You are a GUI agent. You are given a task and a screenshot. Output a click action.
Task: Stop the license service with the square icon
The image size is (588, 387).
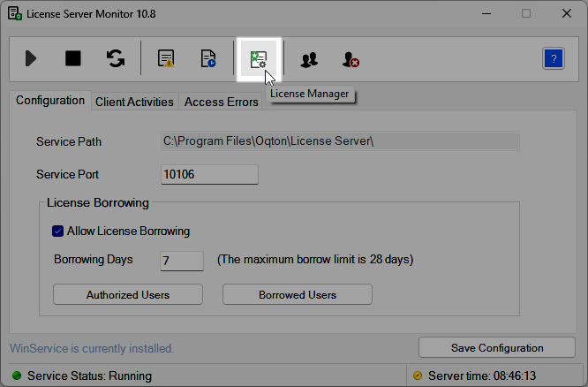[73, 59]
